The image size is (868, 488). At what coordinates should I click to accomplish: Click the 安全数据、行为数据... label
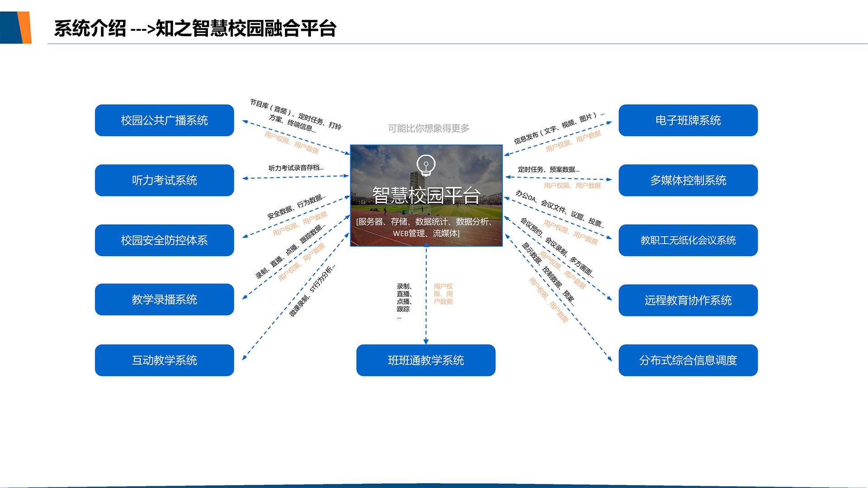pos(297,206)
